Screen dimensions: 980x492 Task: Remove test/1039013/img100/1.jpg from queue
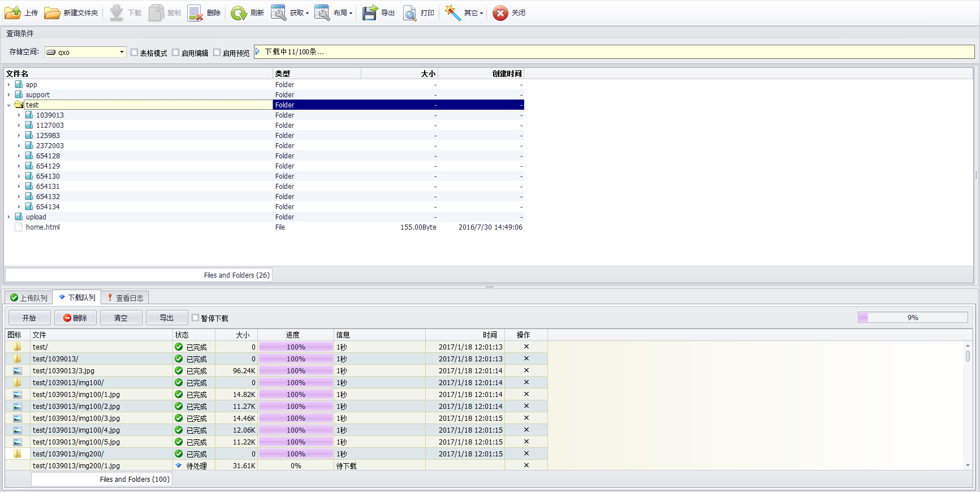click(x=526, y=394)
